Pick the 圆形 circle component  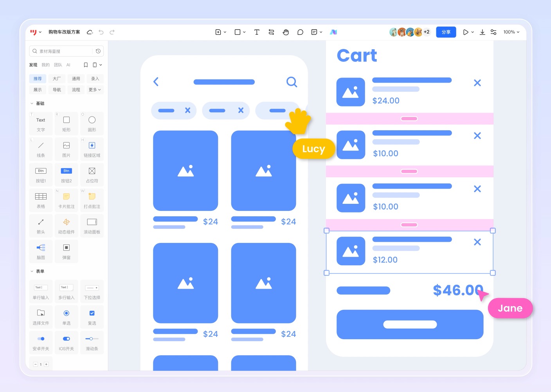pyautogui.click(x=92, y=124)
